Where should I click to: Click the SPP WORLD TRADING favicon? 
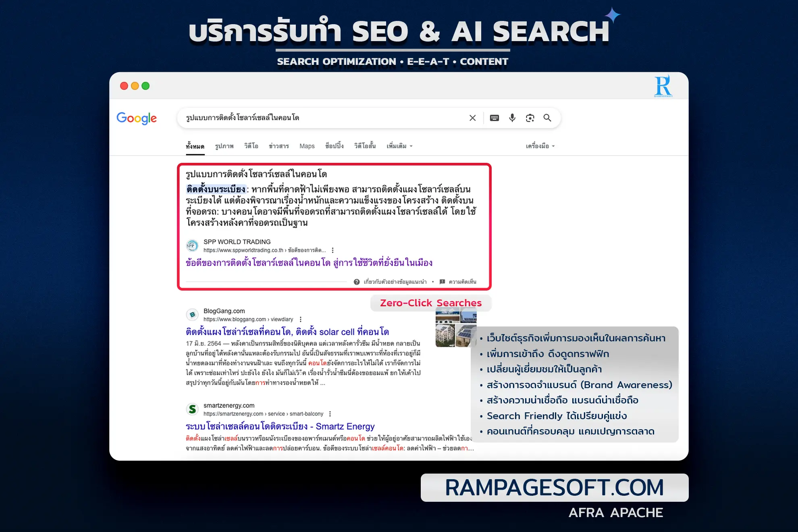[x=192, y=245]
